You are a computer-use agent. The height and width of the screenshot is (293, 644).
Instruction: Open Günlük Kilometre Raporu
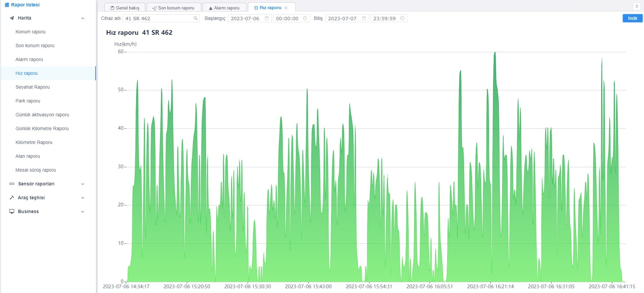pyautogui.click(x=42, y=128)
